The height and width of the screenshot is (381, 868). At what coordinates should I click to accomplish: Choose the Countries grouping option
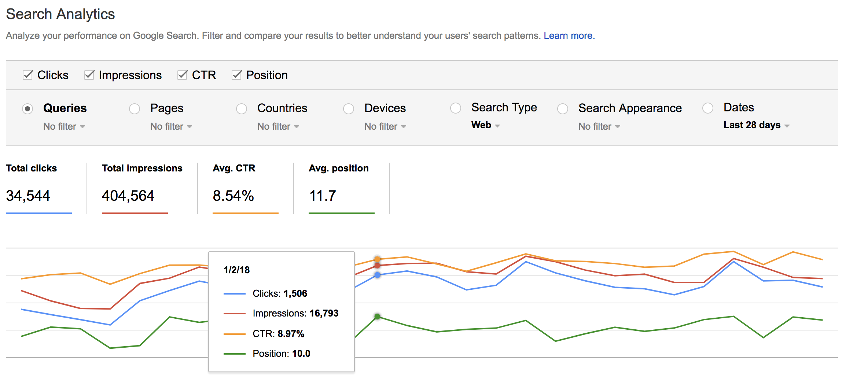(242, 109)
